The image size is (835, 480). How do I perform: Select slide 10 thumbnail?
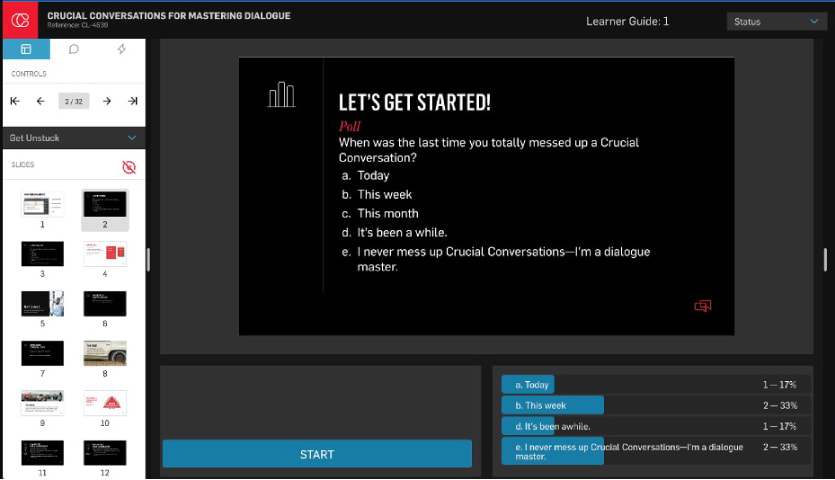[x=105, y=402]
